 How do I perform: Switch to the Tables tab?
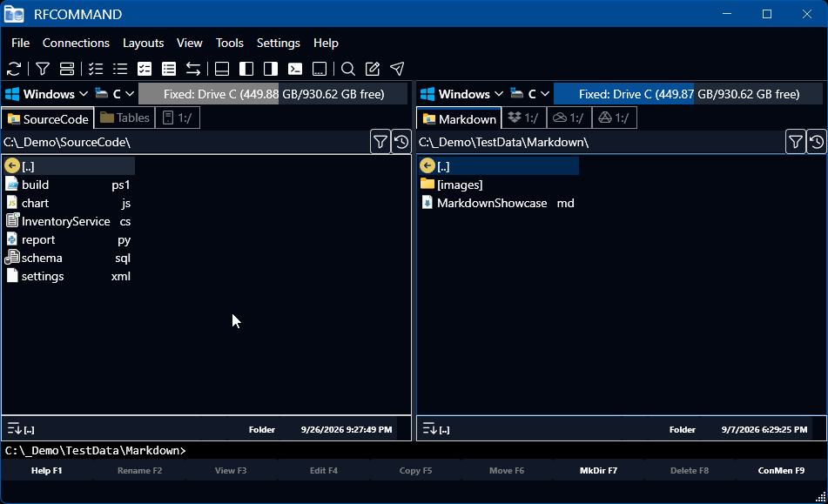125,118
